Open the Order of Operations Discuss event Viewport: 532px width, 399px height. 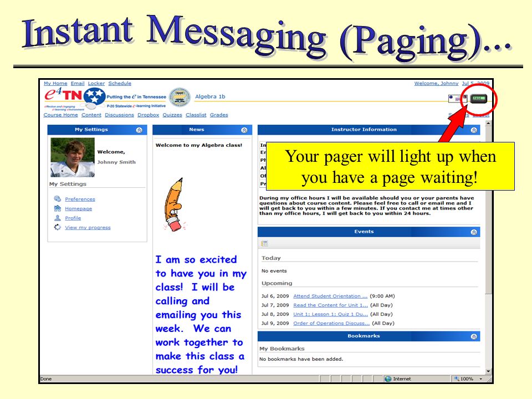click(331, 323)
